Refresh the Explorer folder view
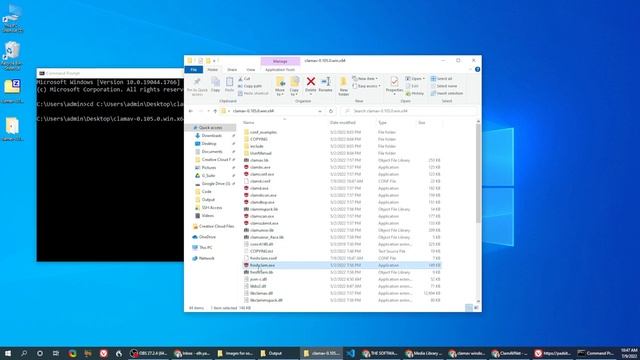This screenshot has height=360, width=640. point(331,111)
